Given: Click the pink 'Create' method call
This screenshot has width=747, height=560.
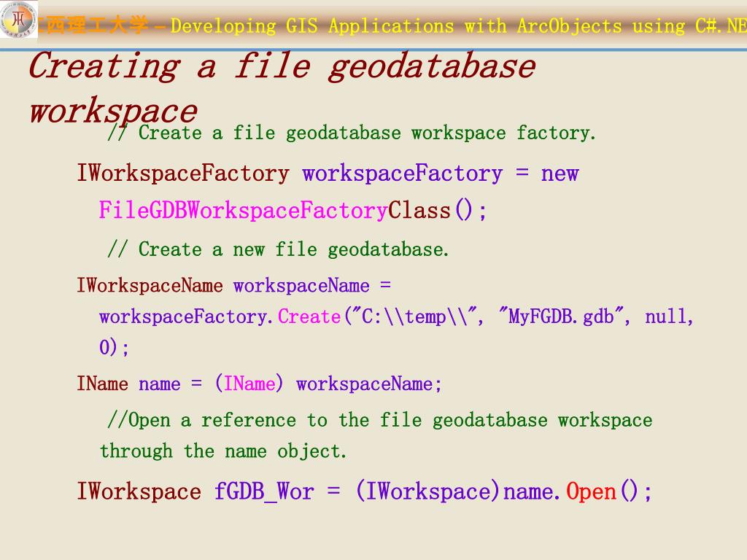Looking at the screenshot, I should coord(309,316).
